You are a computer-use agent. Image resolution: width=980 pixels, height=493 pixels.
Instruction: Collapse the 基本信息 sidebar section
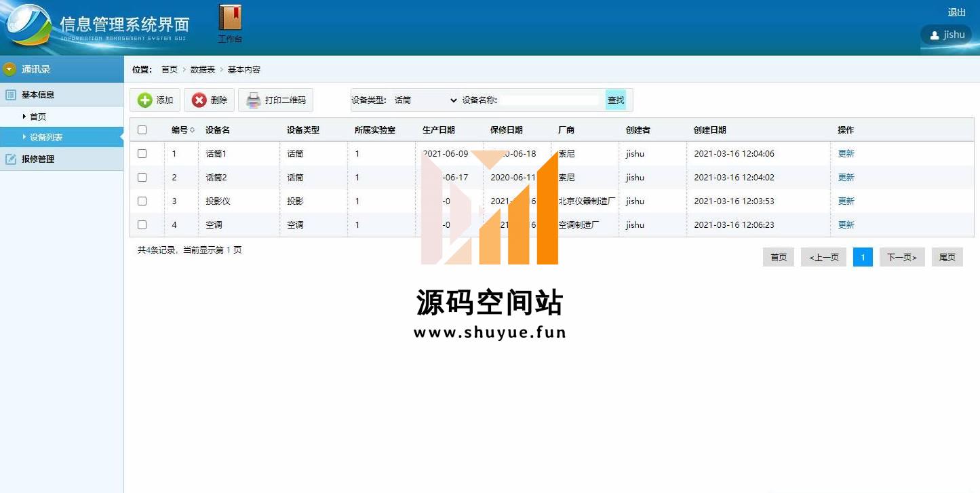pos(62,95)
